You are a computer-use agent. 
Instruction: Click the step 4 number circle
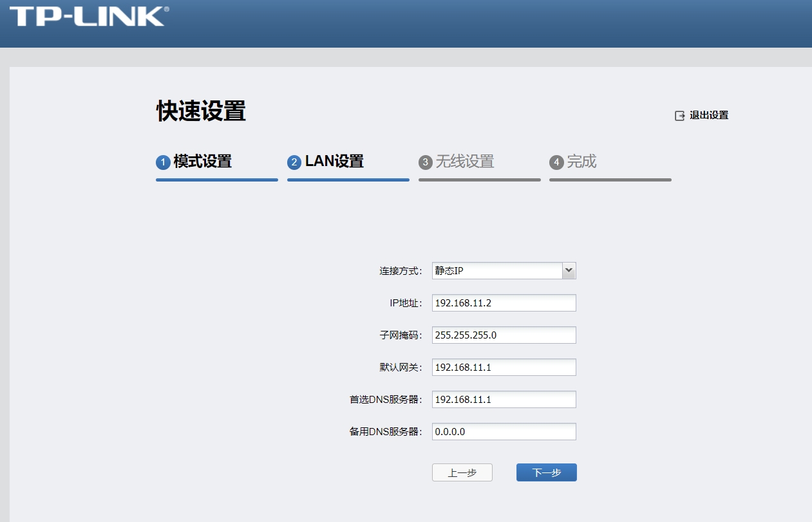click(556, 163)
